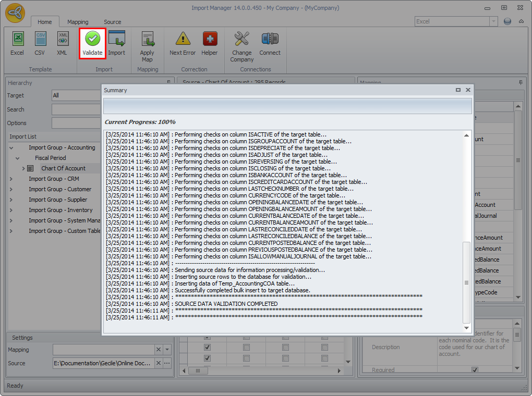Open the Excel combo box dropdown
The image size is (532, 396).
[x=493, y=21]
